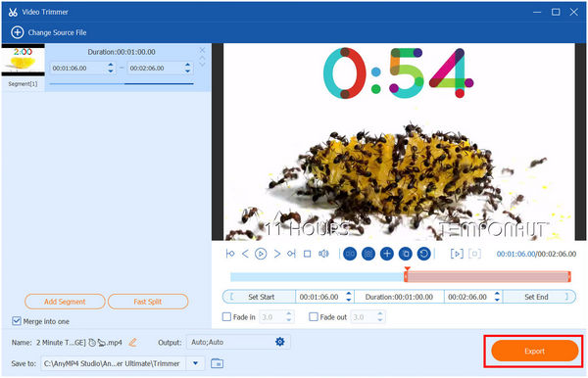The height and width of the screenshot is (378, 588).
Task: Step back one frame
Action: pos(245,254)
